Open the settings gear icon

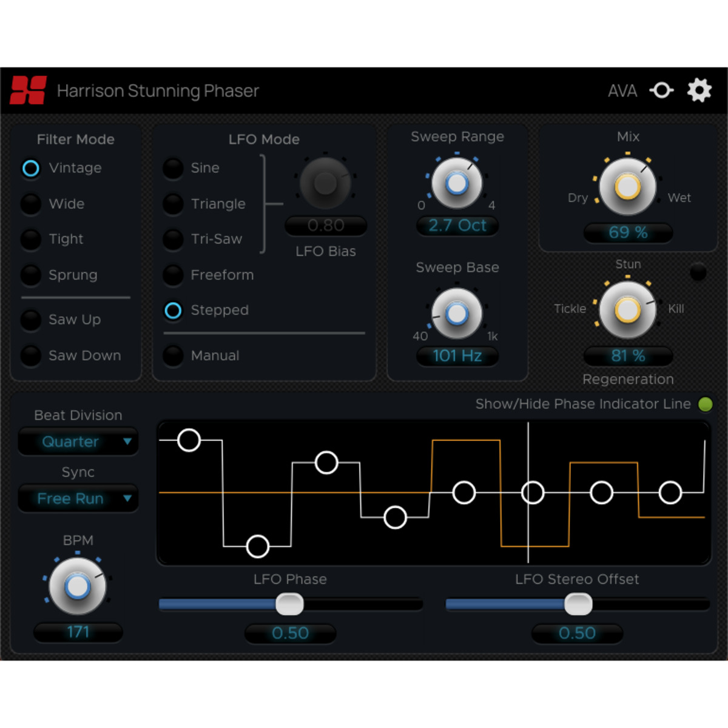[x=699, y=90]
